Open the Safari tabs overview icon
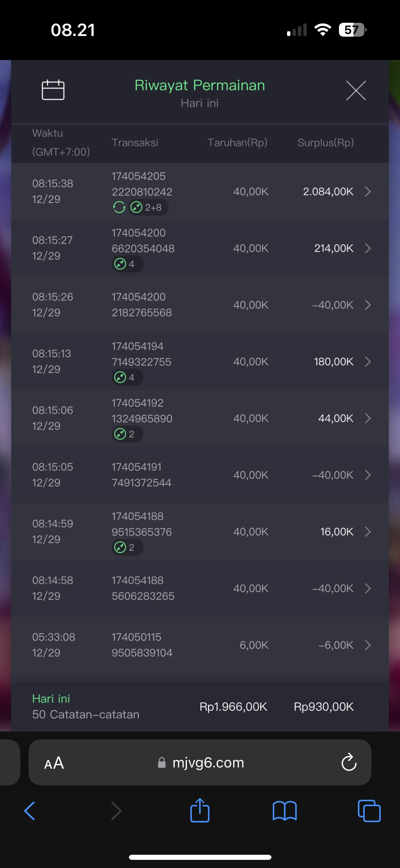The height and width of the screenshot is (868, 400). tap(369, 811)
